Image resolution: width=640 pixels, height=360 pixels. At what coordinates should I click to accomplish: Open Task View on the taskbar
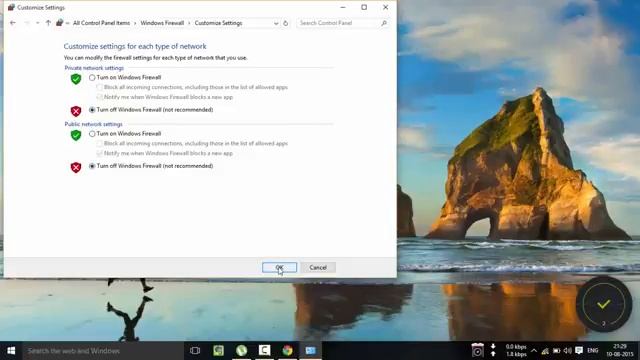(x=195, y=351)
